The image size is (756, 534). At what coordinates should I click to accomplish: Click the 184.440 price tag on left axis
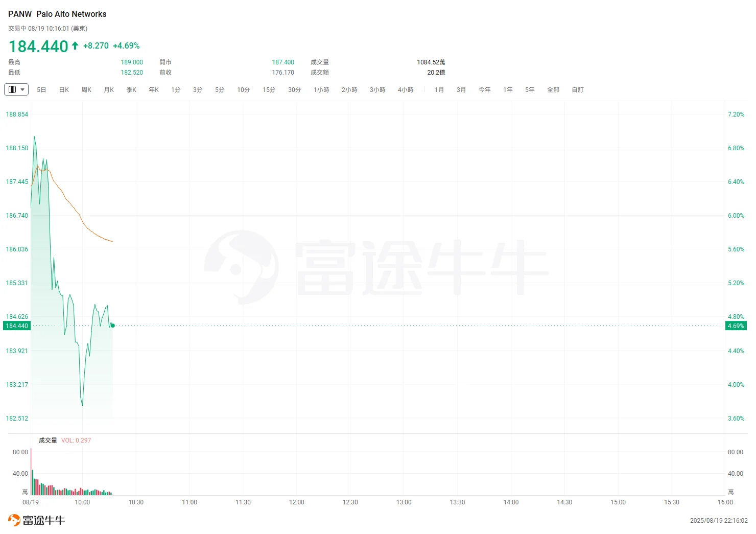pos(17,326)
